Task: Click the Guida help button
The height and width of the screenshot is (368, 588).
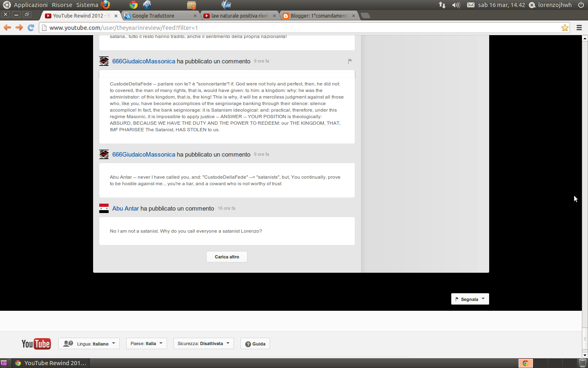Action: click(255, 344)
